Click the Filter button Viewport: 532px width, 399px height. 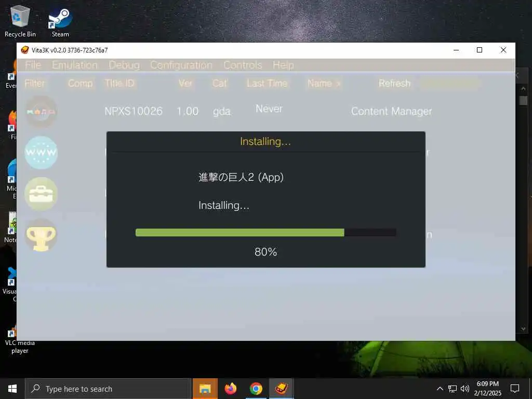coord(35,84)
